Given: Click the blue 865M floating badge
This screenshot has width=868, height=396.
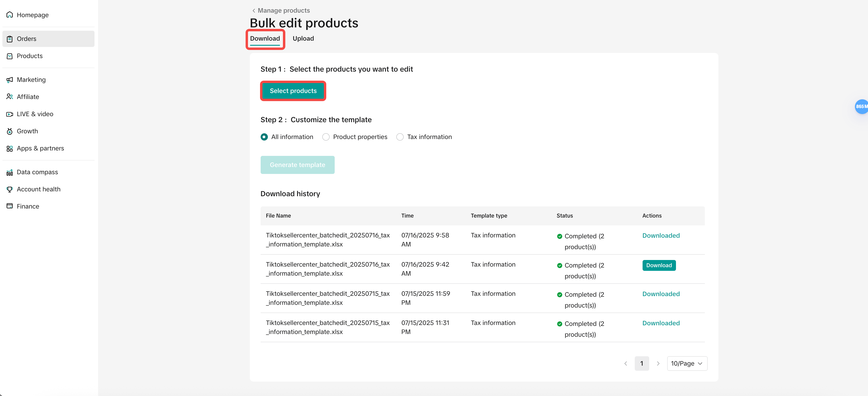Looking at the screenshot, I should [x=861, y=107].
